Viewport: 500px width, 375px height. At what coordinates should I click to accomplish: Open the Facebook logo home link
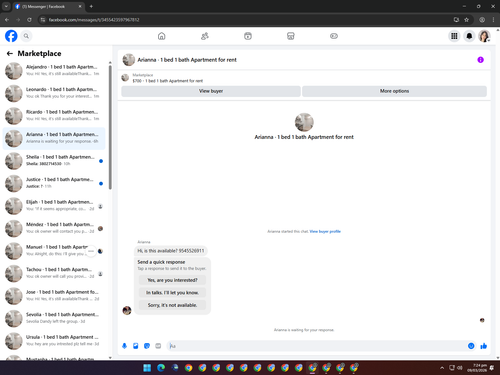[x=11, y=36]
